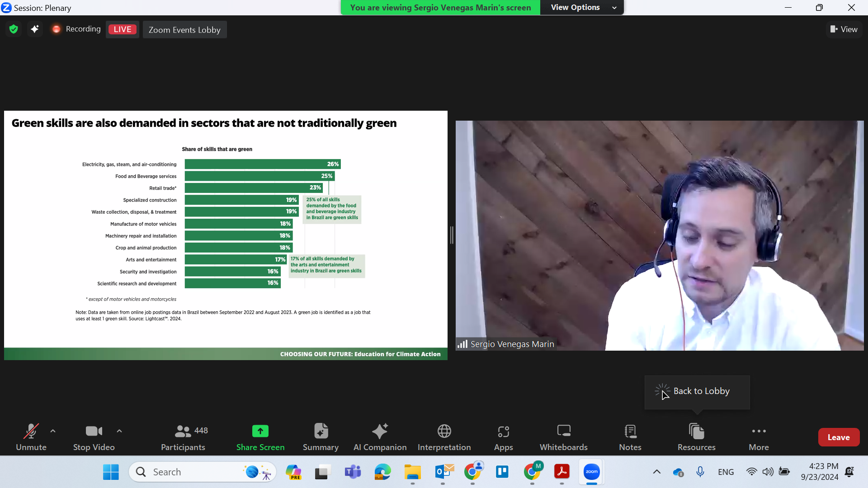Open the Apps panel

point(503,437)
